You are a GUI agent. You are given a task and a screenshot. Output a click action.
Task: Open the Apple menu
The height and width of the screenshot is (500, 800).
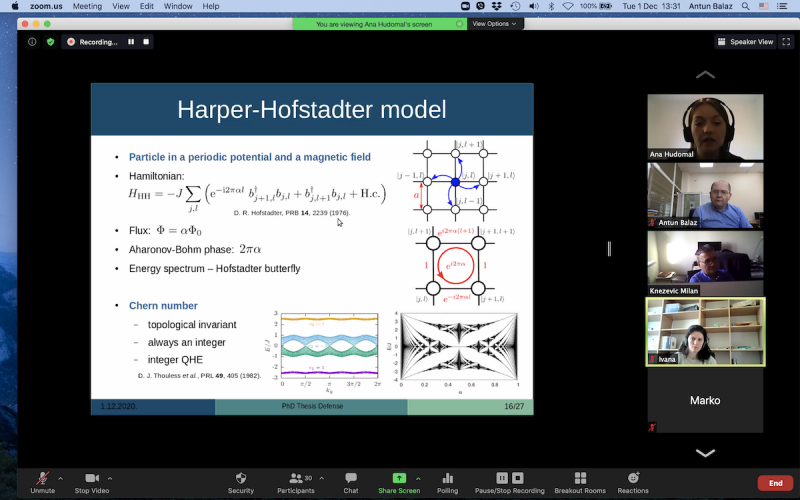(x=14, y=6)
